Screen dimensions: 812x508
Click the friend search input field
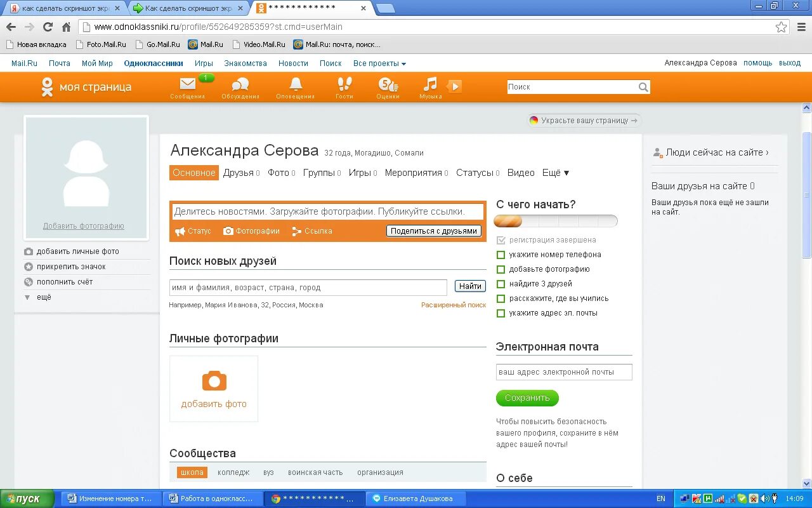tap(308, 288)
